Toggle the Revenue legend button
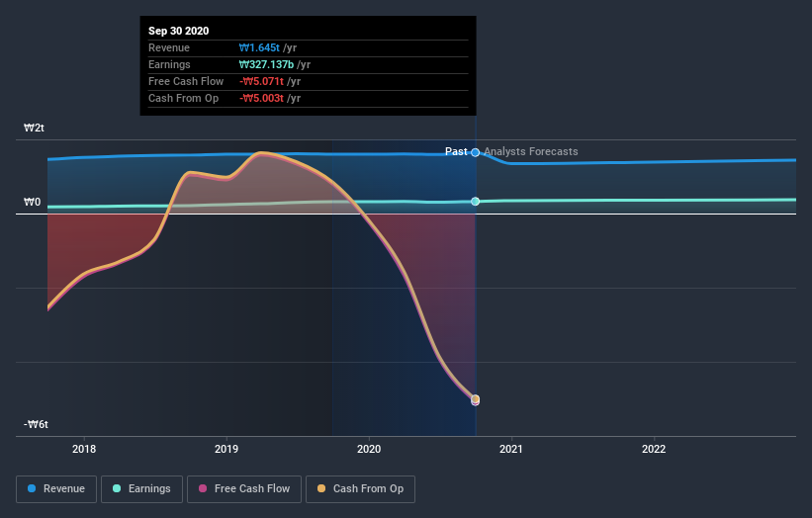 point(56,489)
